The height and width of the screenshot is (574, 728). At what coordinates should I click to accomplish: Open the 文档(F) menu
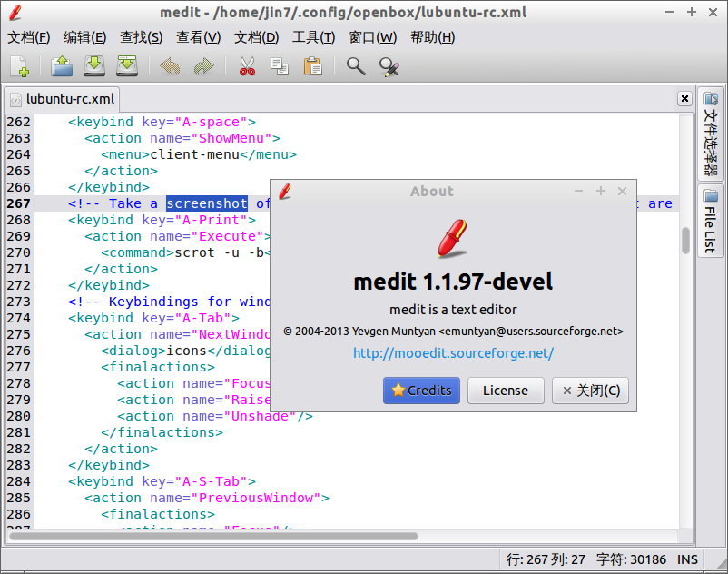click(x=29, y=37)
